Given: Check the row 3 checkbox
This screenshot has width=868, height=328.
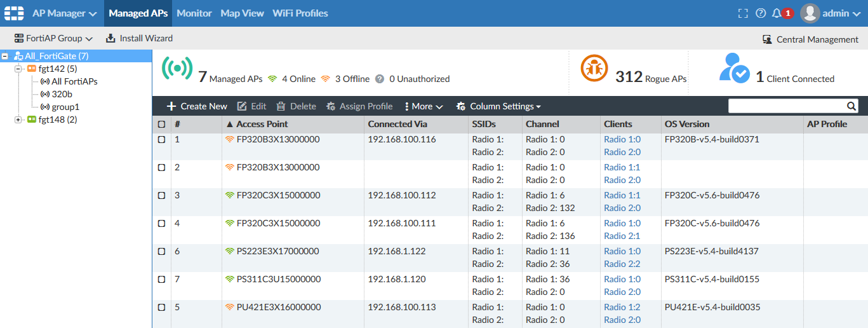Looking at the screenshot, I should click(x=161, y=195).
